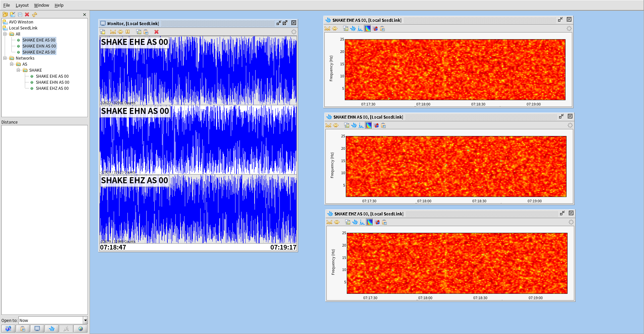Toggle wave view in SHAKE EHN window
The height and width of the screenshot is (334, 644).
tap(354, 125)
